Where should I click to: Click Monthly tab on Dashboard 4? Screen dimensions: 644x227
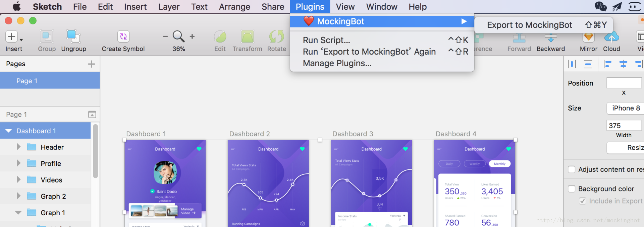499,164
